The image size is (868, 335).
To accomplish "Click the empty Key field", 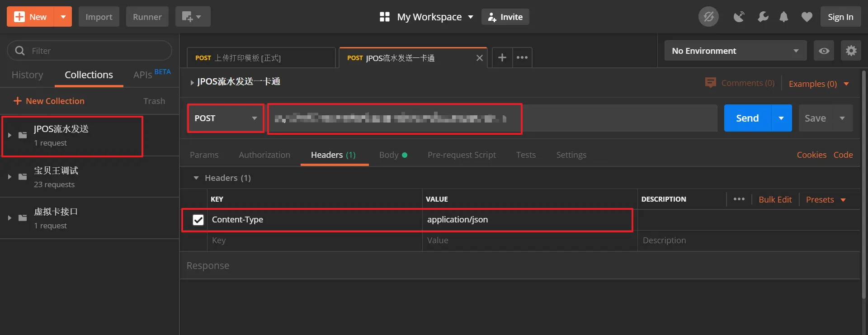I will pos(315,241).
